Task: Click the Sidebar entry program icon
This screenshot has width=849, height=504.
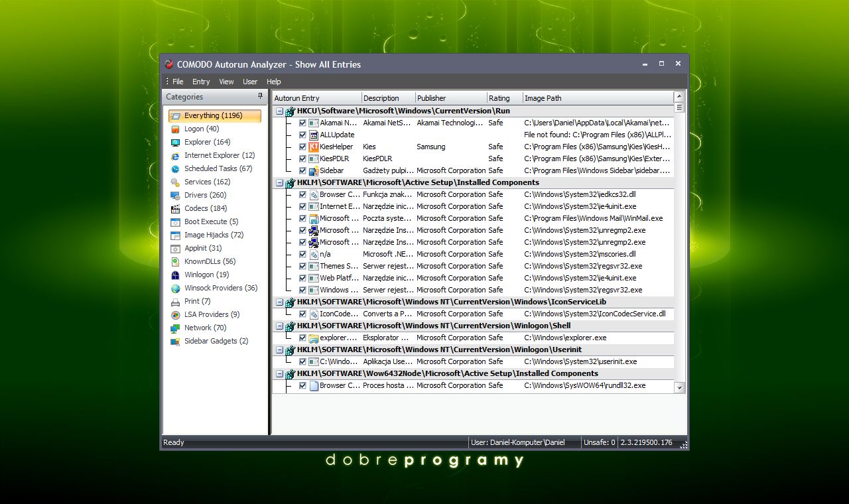Action: click(x=314, y=170)
